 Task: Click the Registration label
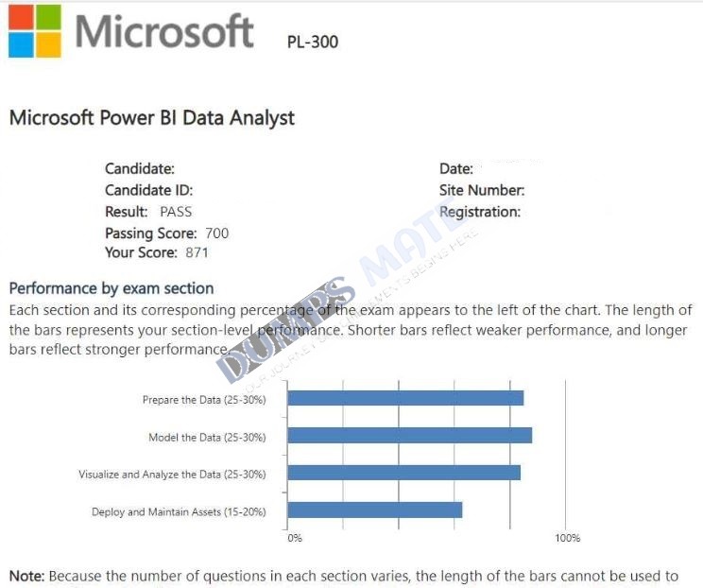pyautogui.click(x=480, y=212)
